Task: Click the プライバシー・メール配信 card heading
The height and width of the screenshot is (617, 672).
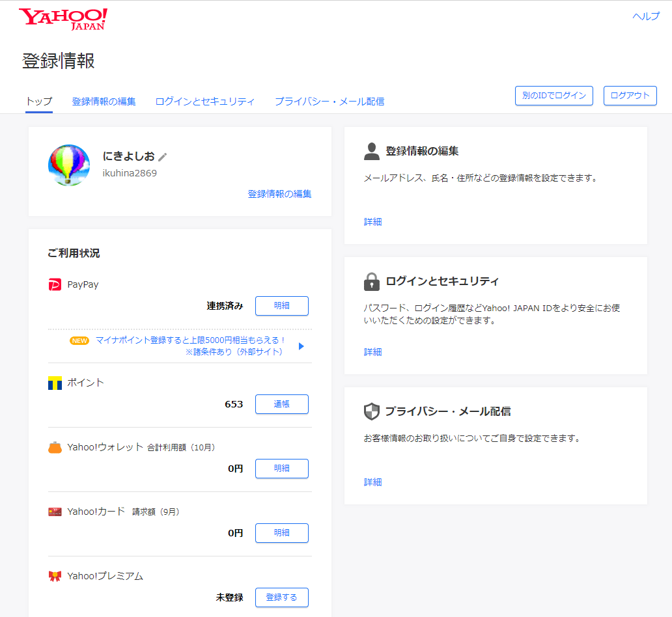Action: tap(448, 411)
